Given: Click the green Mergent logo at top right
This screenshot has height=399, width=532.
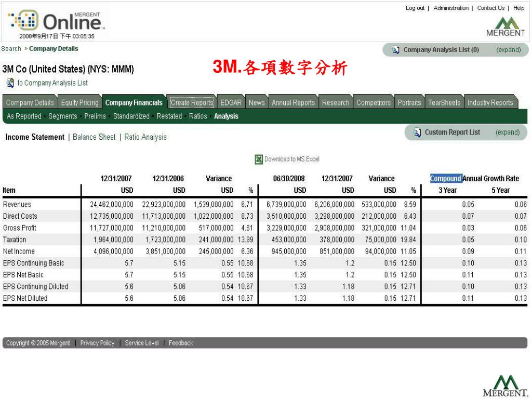Looking at the screenshot, I should (x=506, y=27).
